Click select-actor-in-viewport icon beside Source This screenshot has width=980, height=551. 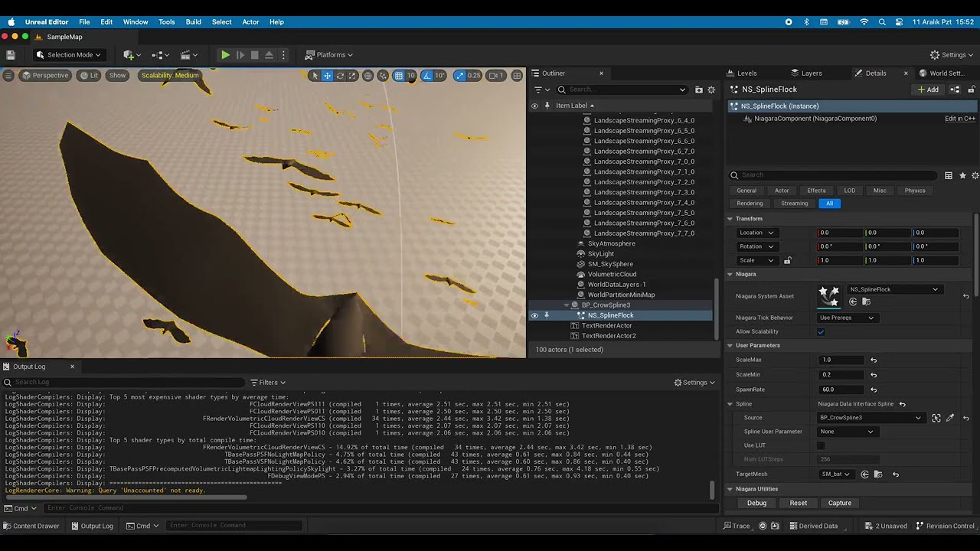pos(936,418)
